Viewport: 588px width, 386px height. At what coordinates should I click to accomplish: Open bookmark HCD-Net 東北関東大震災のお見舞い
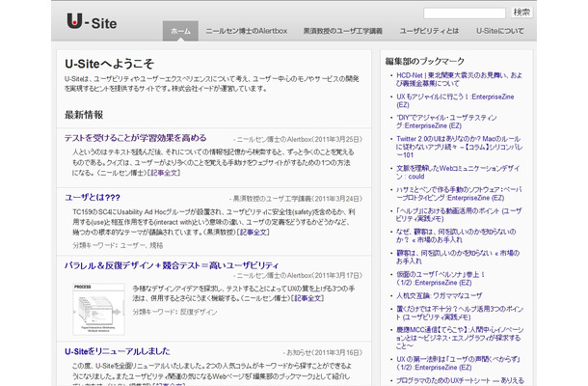click(459, 79)
